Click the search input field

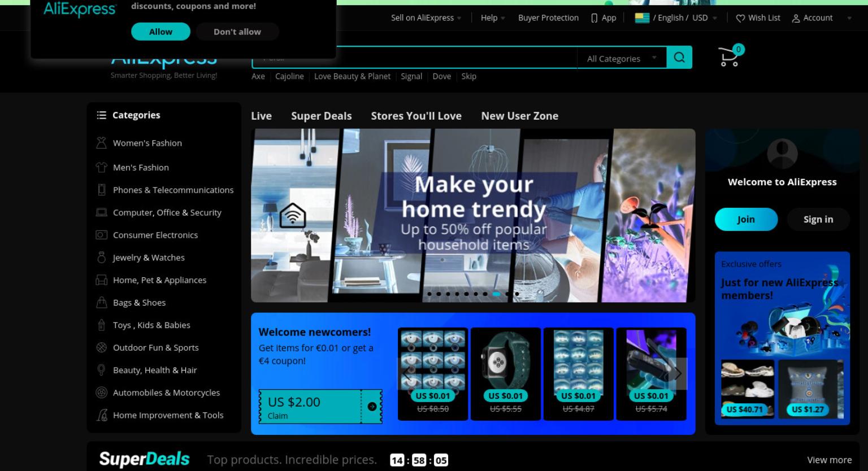coord(414,58)
